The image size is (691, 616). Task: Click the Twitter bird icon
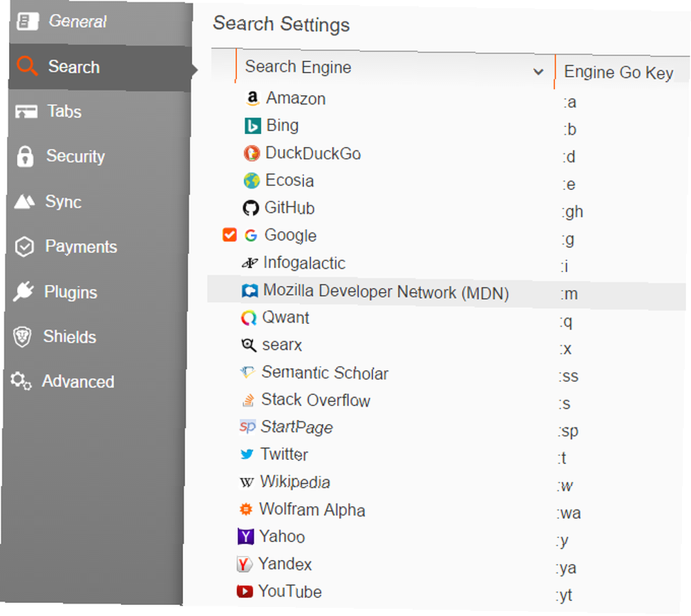click(247, 454)
